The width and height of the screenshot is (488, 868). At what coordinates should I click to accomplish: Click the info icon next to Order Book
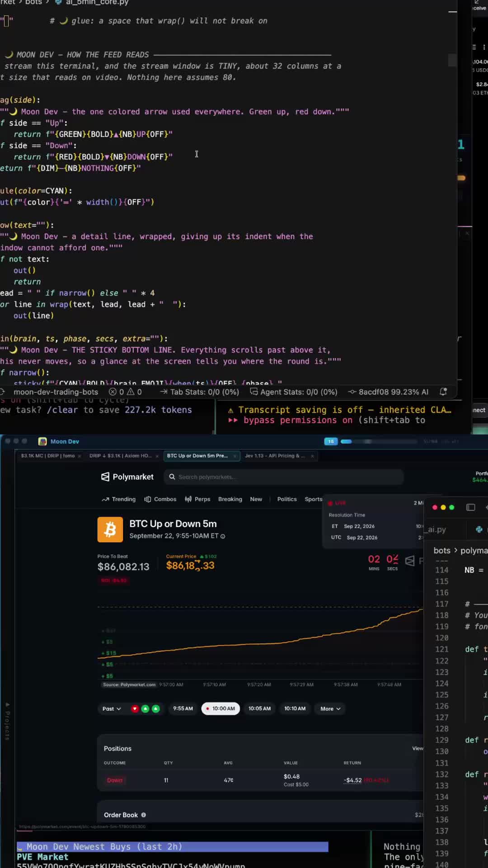(144, 815)
